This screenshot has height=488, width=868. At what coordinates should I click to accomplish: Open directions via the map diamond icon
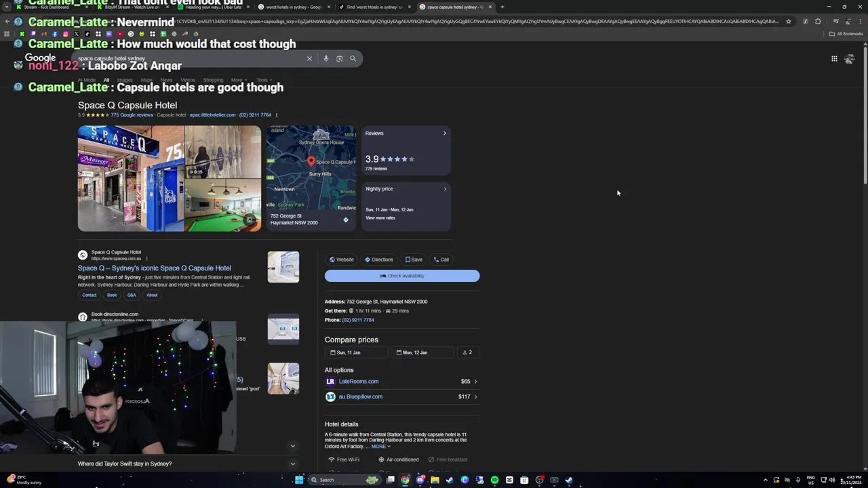pos(345,220)
